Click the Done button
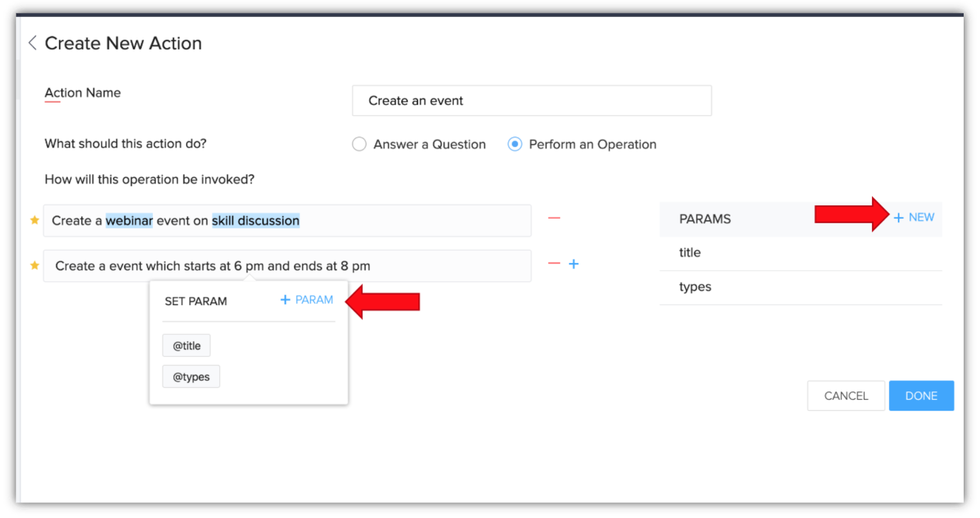 [921, 396]
